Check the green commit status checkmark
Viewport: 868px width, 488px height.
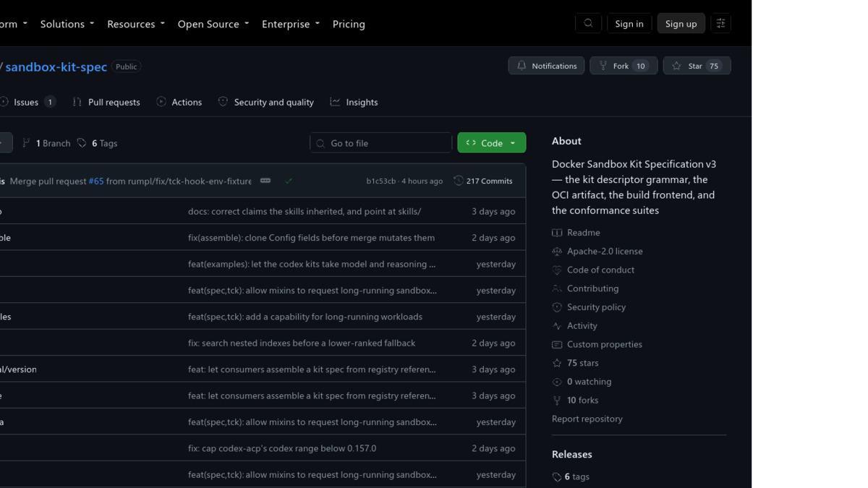click(289, 181)
